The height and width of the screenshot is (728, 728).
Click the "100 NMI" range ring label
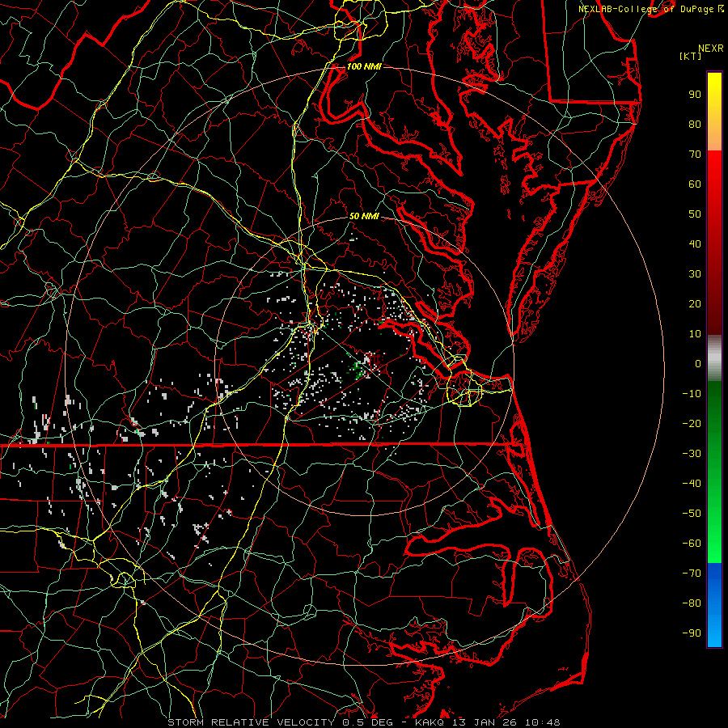pos(364,66)
